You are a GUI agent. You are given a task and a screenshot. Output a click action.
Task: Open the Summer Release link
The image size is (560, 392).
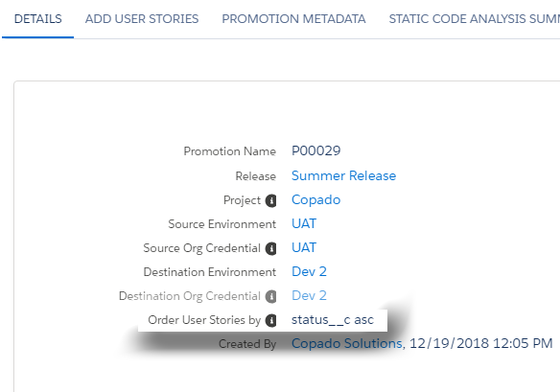(x=343, y=175)
